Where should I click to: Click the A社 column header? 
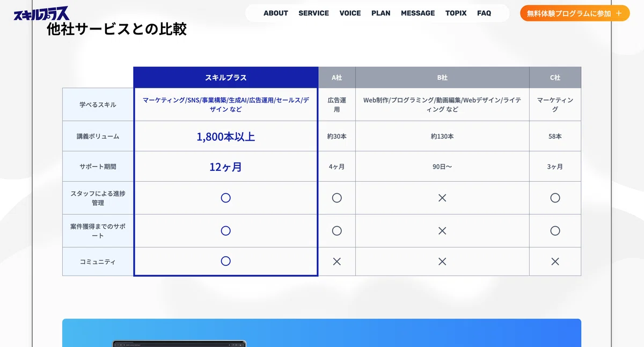coord(337,77)
